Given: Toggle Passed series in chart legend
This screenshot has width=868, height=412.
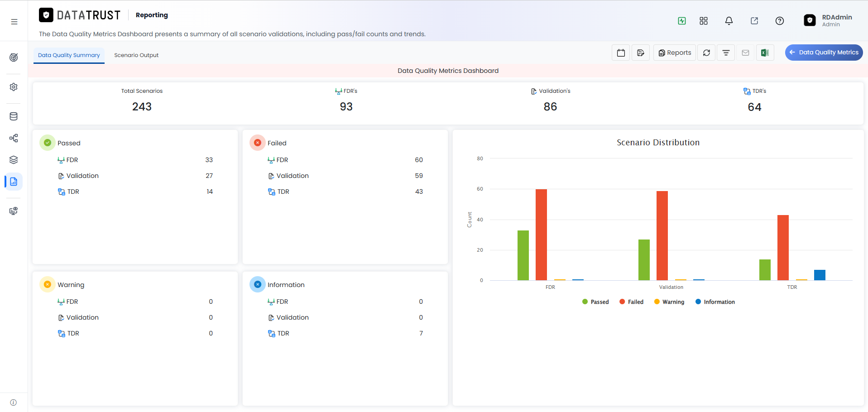Looking at the screenshot, I should pyautogui.click(x=595, y=302).
